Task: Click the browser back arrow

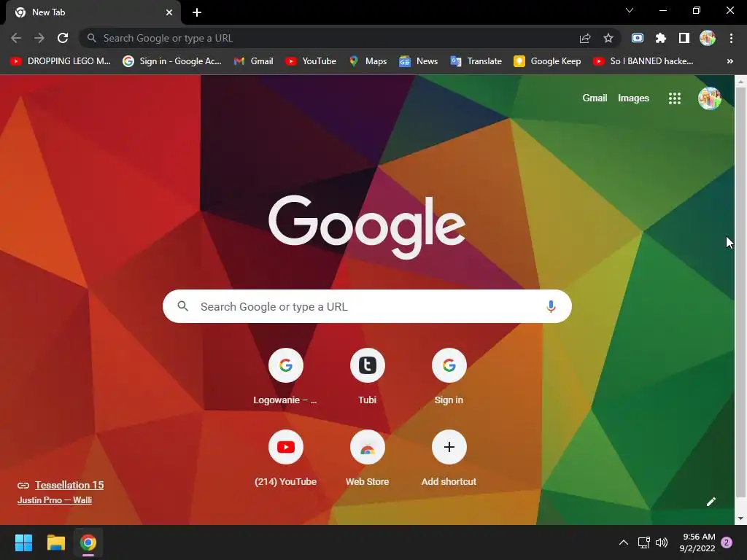Action: pyautogui.click(x=16, y=38)
